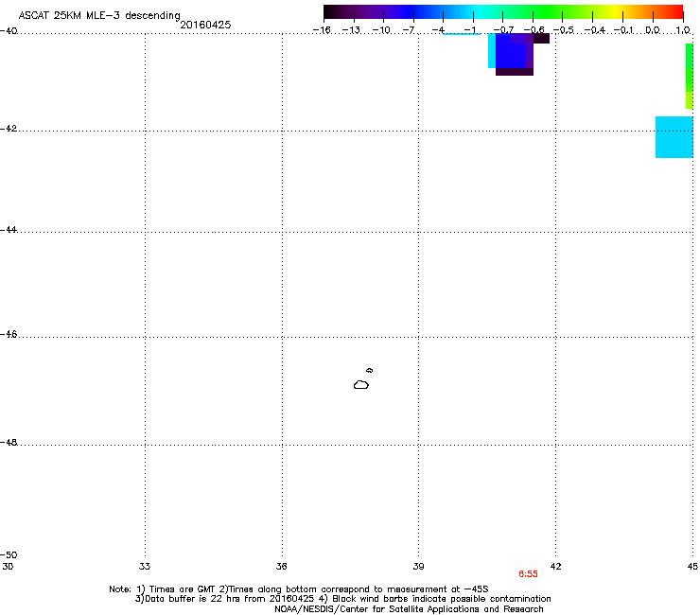
Task: Click the green data strip at the right edge
Action: (690, 68)
